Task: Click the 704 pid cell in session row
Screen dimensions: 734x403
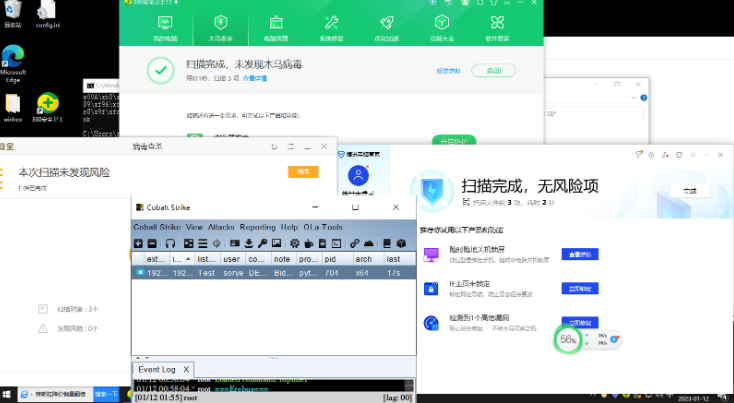Action: point(331,273)
